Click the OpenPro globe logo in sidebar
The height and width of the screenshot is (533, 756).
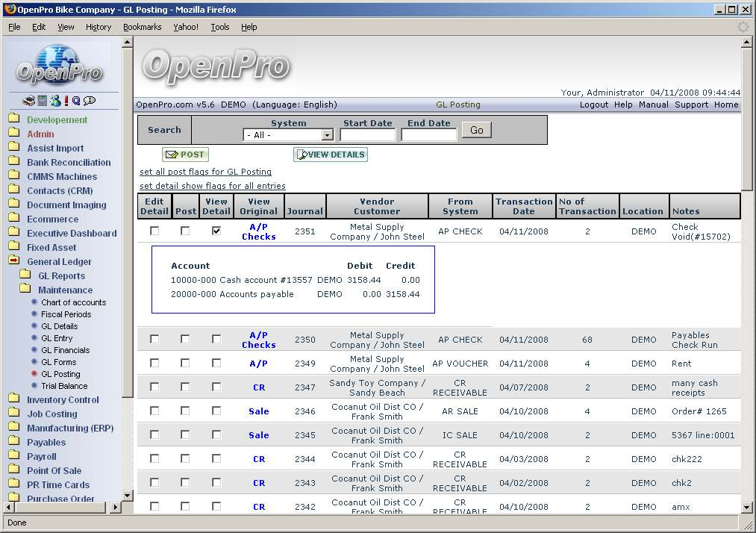60,64
